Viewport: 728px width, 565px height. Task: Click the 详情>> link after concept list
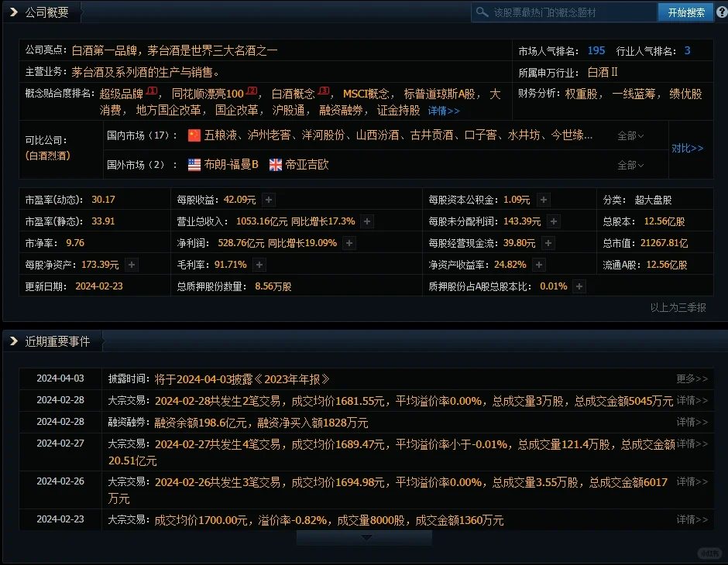pyautogui.click(x=443, y=111)
